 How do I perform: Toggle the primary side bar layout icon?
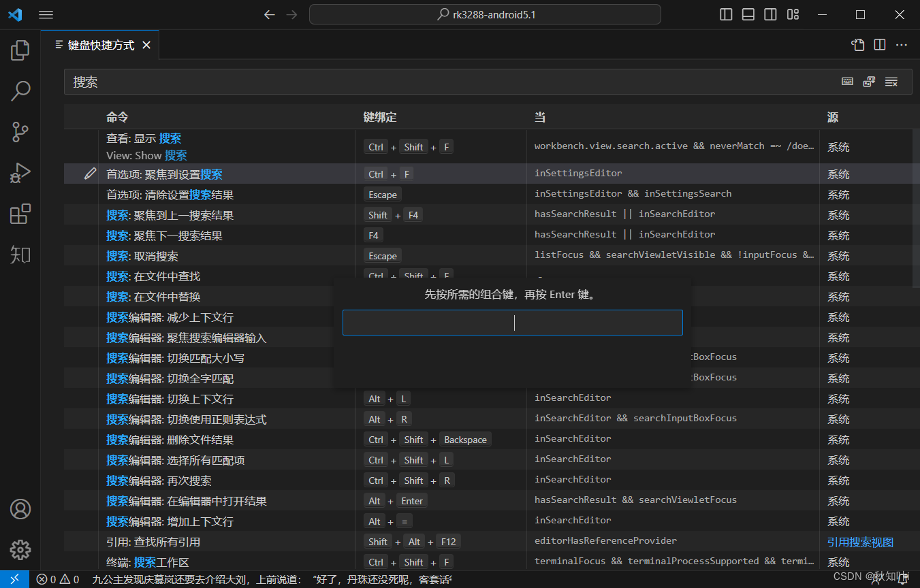[x=726, y=14]
